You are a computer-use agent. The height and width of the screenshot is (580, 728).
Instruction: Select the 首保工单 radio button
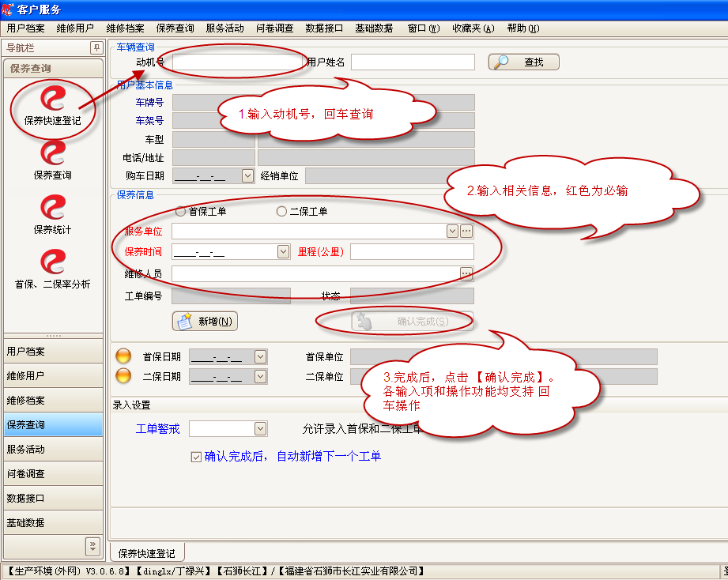(x=181, y=212)
